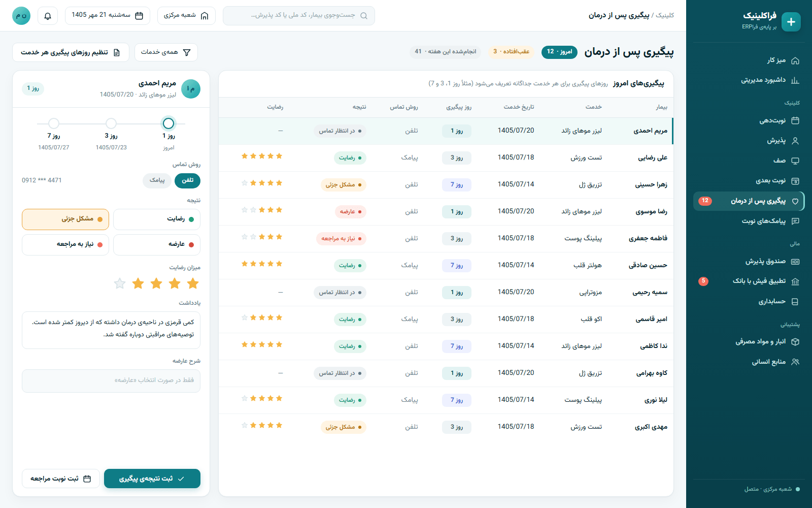Click تنظیم روزهای پیگیری هر خدمت button
The width and height of the screenshot is (812, 508).
71,52
